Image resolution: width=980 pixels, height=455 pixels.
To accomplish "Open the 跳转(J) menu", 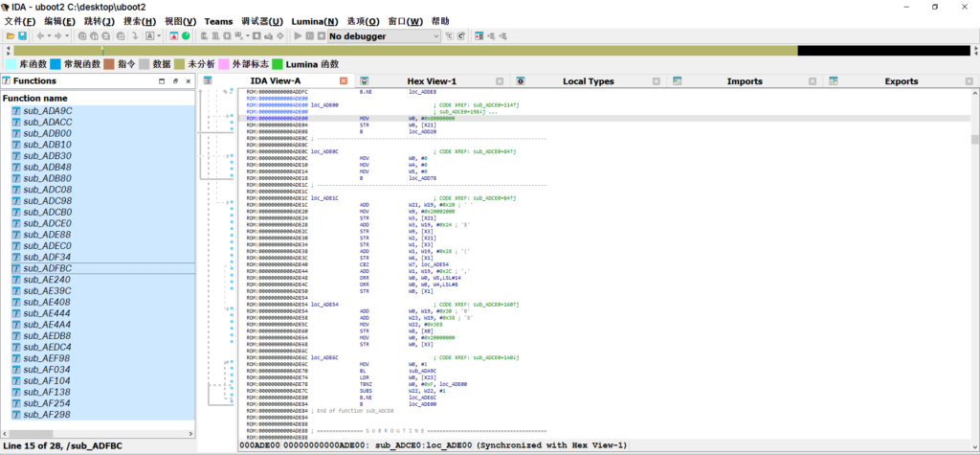I will click(x=100, y=21).
